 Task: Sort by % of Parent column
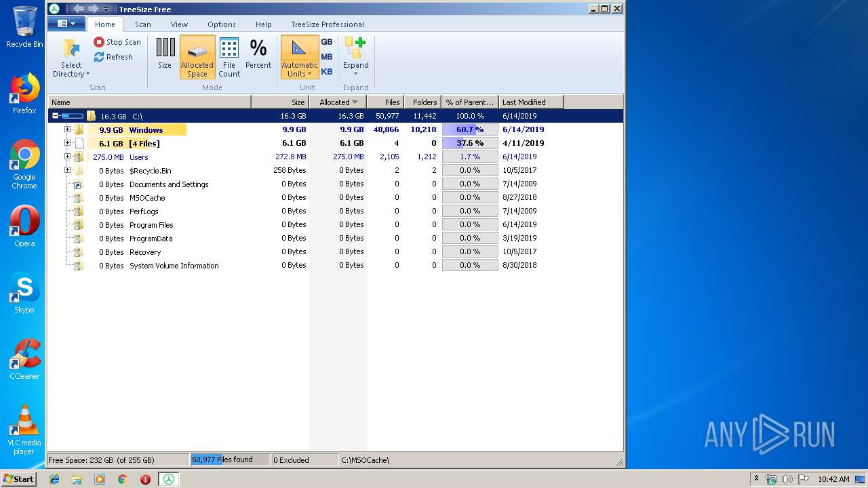470,102
